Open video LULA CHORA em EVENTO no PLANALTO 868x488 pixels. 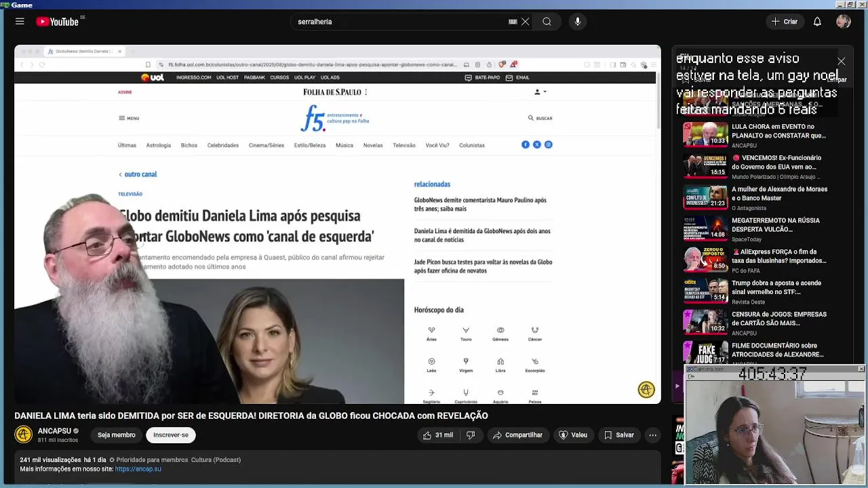point(778,131)
